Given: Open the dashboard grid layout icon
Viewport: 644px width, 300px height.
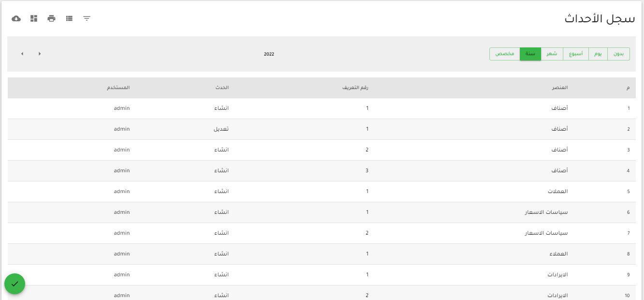Looking at the screenshot, I should click(x=34, y=18).
